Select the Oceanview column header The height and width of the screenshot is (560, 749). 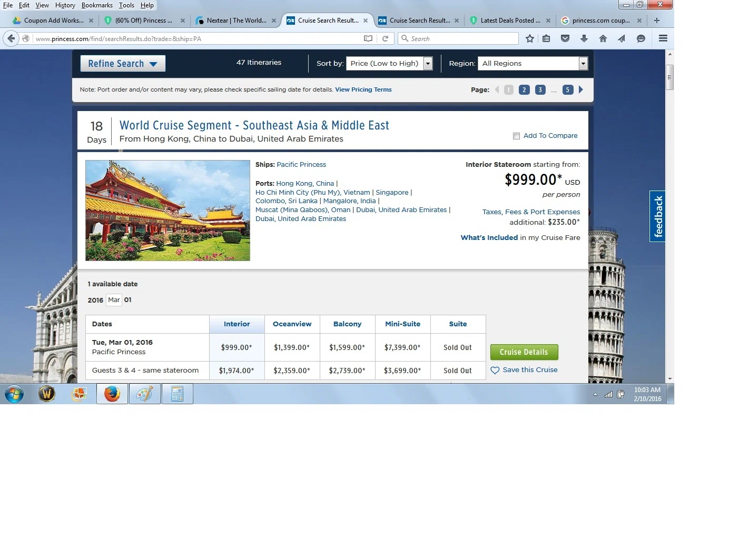[292, 324]
